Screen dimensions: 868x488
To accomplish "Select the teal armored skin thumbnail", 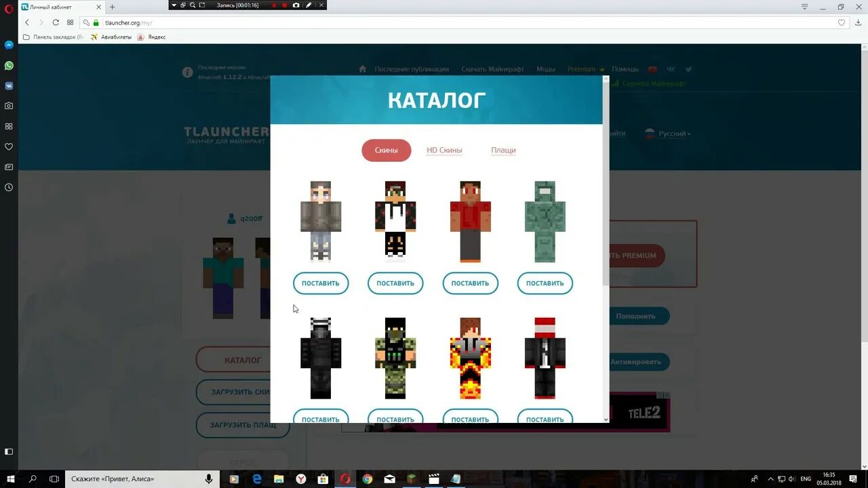I will click(x=545, y=221).
